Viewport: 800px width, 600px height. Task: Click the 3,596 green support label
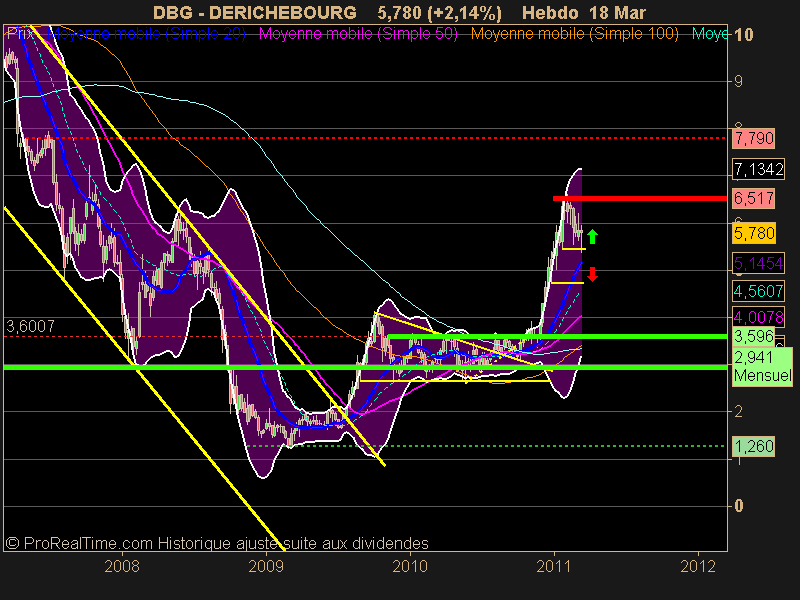coord(754,336)
